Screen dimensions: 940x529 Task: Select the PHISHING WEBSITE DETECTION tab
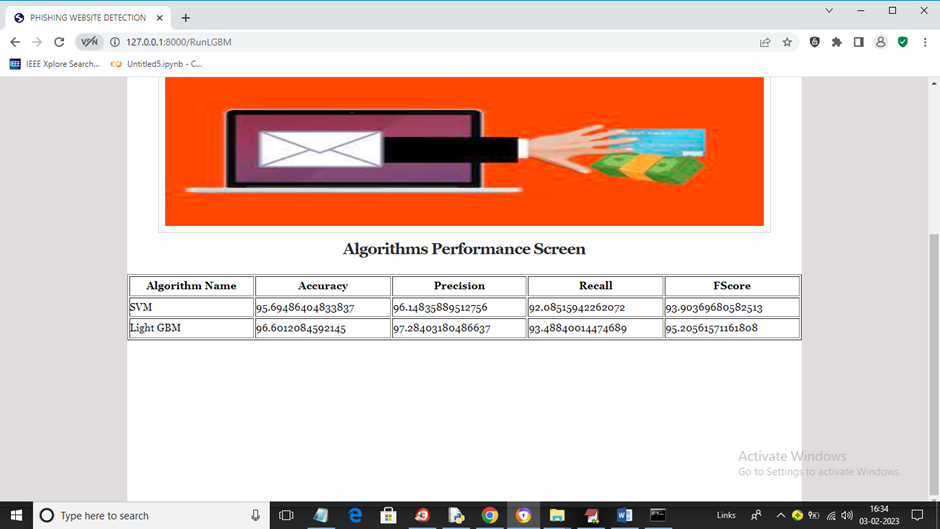tap(88, 18)
